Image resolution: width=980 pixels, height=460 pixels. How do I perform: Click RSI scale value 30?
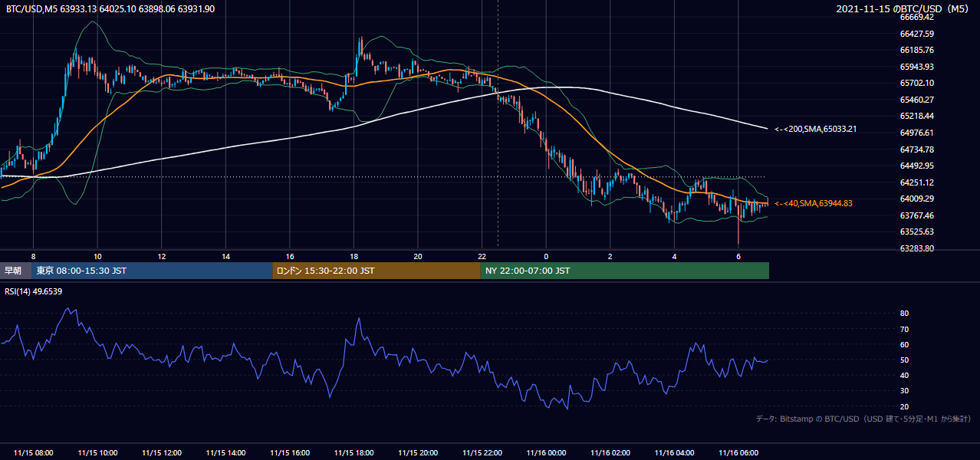(x=904, y=391)
